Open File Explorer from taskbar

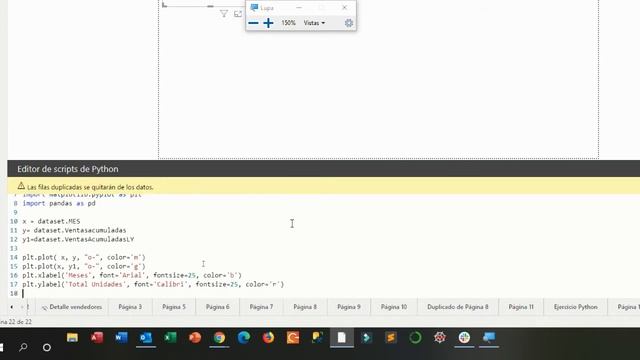(x=72, y=338)
